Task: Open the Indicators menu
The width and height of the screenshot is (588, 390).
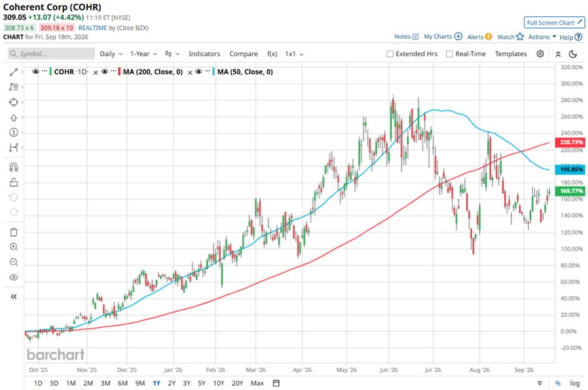Action: [204, 54]
